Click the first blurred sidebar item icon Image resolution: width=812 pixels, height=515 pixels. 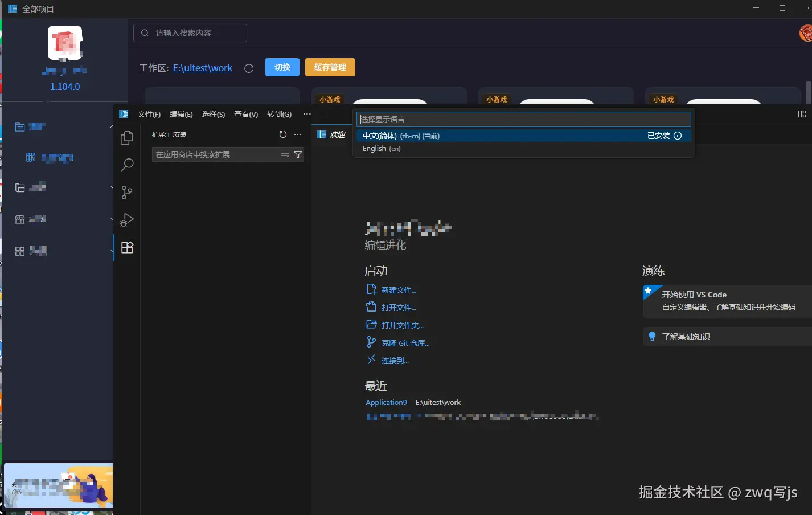click(20, 127)
